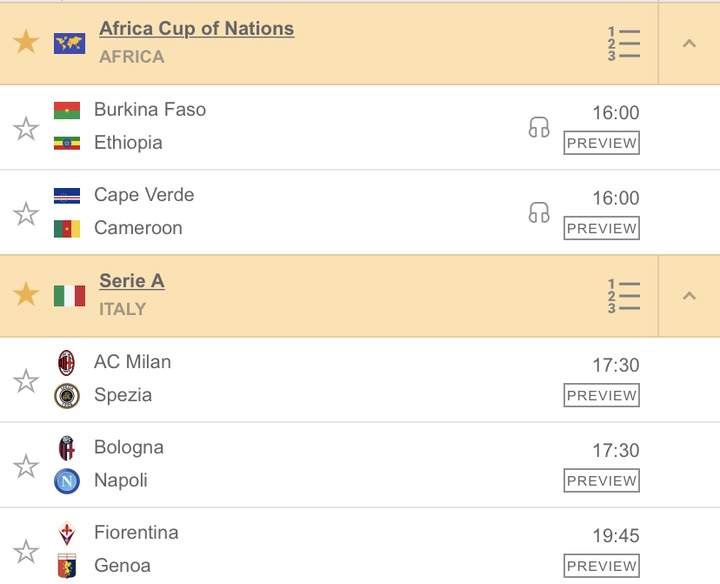
Task: Click the Napoli club crest
Action: (x=67, y=481)
